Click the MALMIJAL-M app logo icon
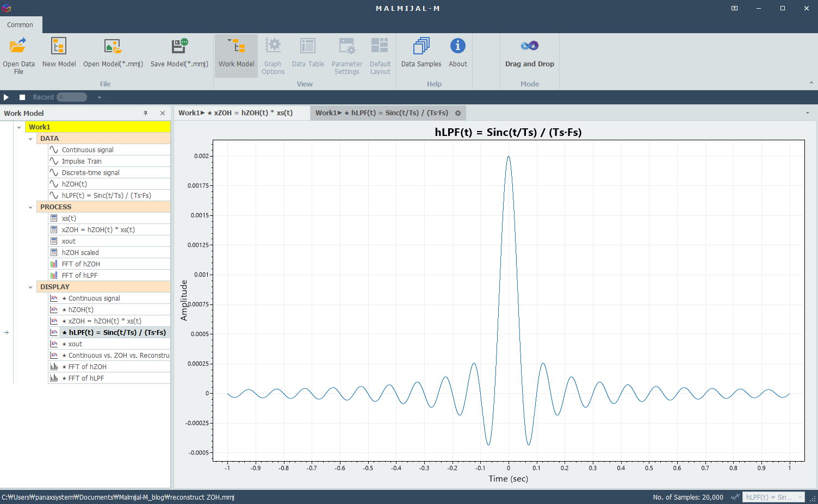Viewport: 818px width, 504px height. (7, 8)
